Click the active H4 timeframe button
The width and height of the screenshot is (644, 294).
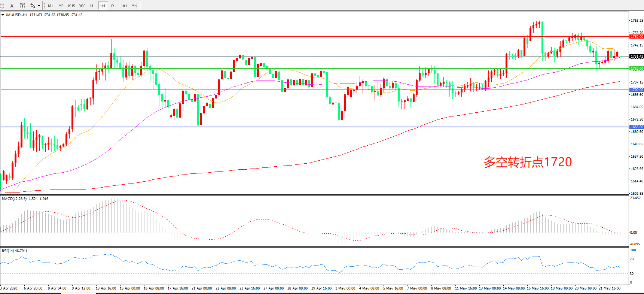pos(103,6)
